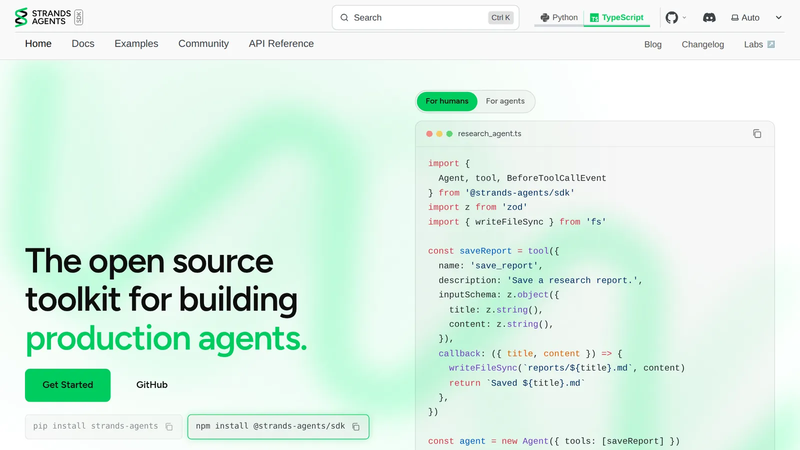The height and width of the screenshot is (450, 800).
Task: Copy research_agent.ts code with copy icon
Action: pyautogui.click(x=757, y=134)
